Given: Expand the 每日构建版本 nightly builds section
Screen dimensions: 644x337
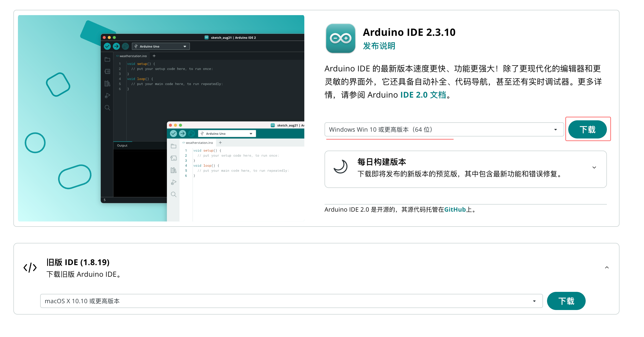Looking at the screenshot, I should point(594,167).
